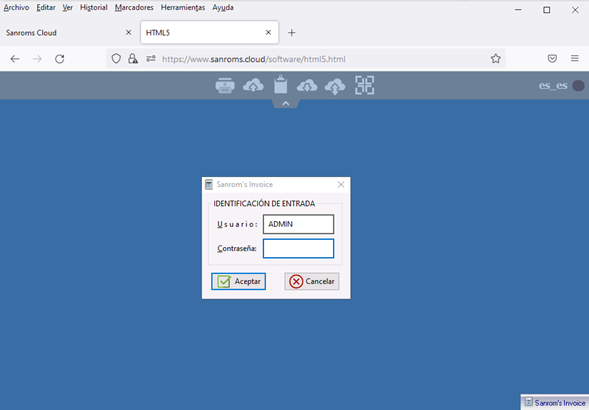The width and height of the screenshot is (589, 410).
Task: Click the Cancelar button
Action: coord(312,281)
